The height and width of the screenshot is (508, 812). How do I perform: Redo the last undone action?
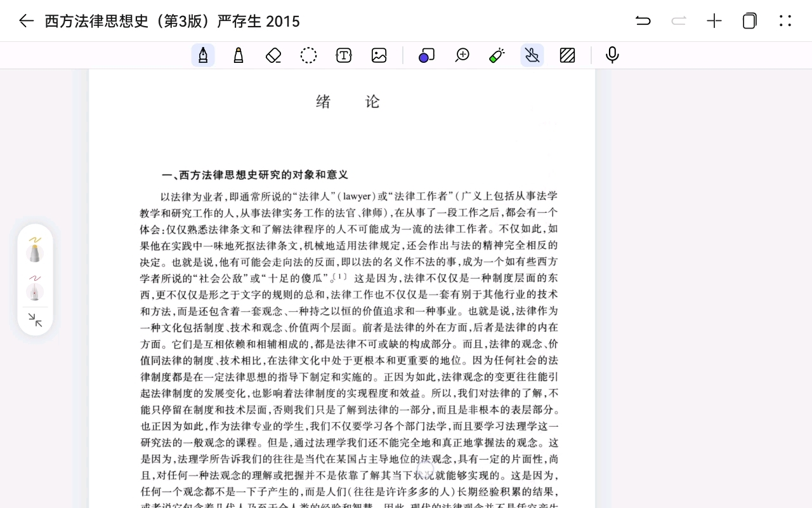[x=679, y=21]
